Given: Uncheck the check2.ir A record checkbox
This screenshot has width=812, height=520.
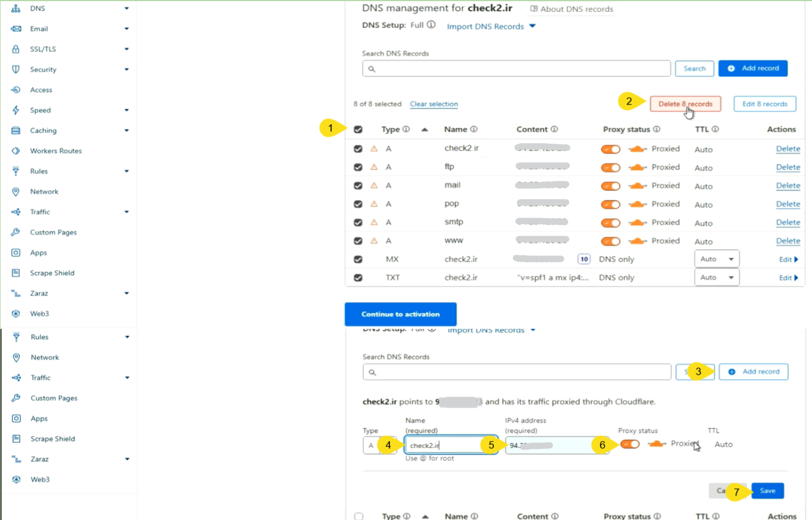Looking at the screenshot, I should [x=358, y=149].
